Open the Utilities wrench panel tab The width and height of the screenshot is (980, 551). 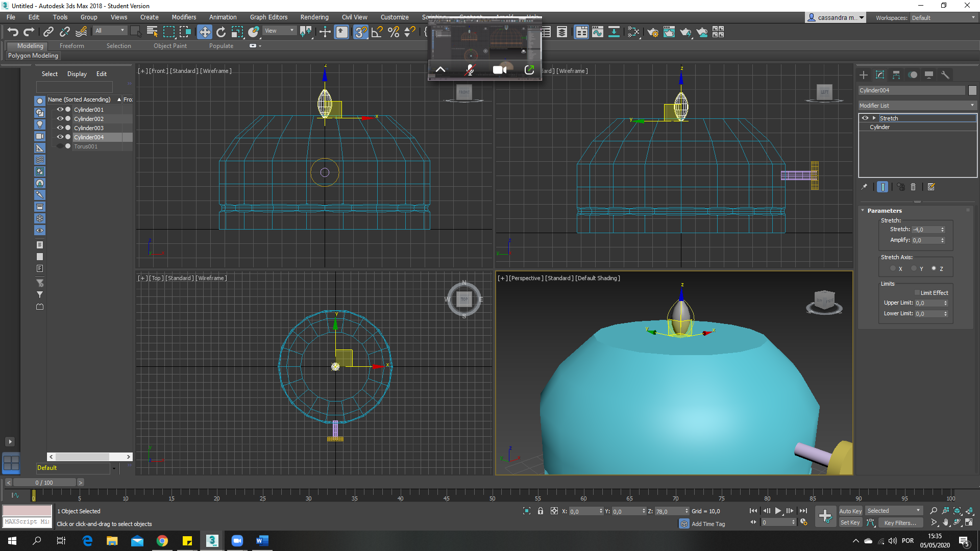coord(945,75)
